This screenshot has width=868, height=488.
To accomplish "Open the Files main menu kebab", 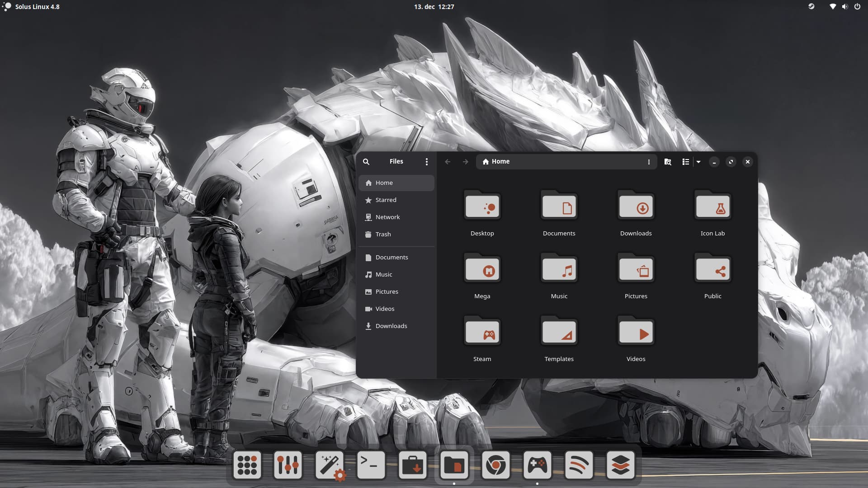I will click(x=426, y=162).
